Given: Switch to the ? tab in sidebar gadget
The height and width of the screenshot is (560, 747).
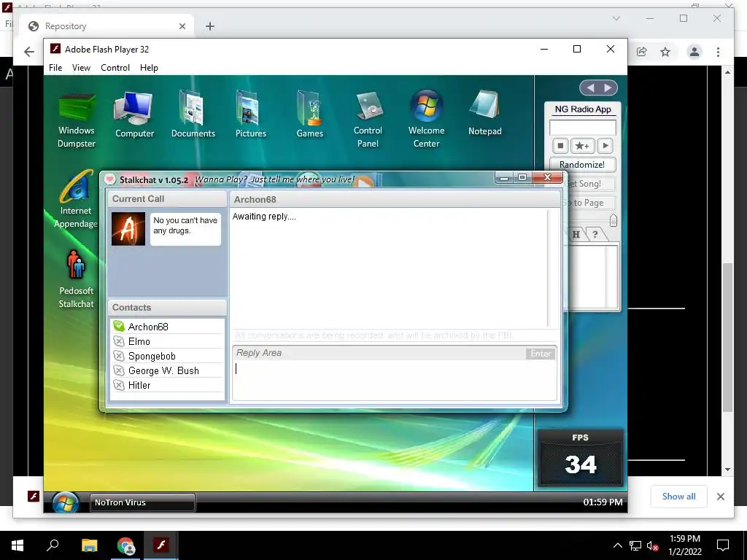Looking at the screenshot, I should pos(595,234).
